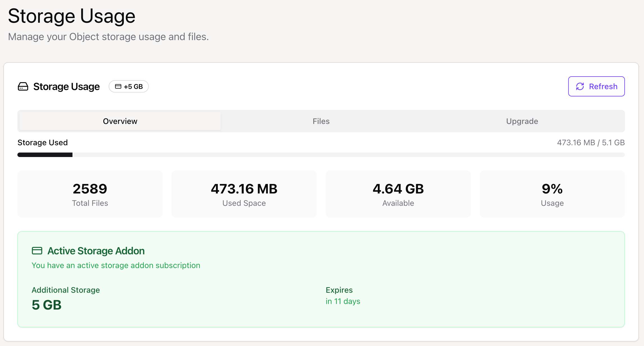Click the 473.16 MB / 5.1 GB usage text
Screen dimensions: 644x346
pos(590,142)
